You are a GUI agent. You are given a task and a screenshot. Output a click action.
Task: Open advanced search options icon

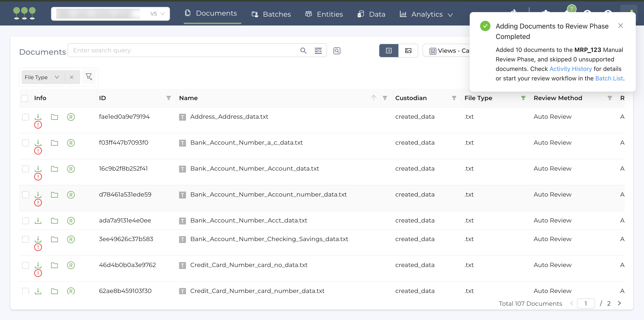pos(318,51)
